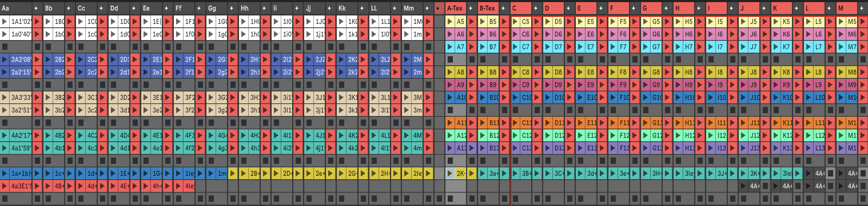868x206 pixels.
Task: Launch clip M8 in track M
Action: [841, 72]
